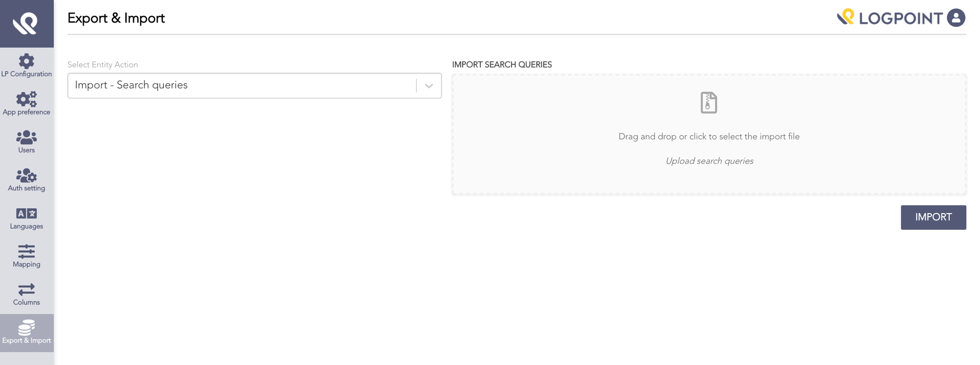Screen dimensions: 980x365
Task: Click the Upload search queries caption
Action: [x=709, y=161]
